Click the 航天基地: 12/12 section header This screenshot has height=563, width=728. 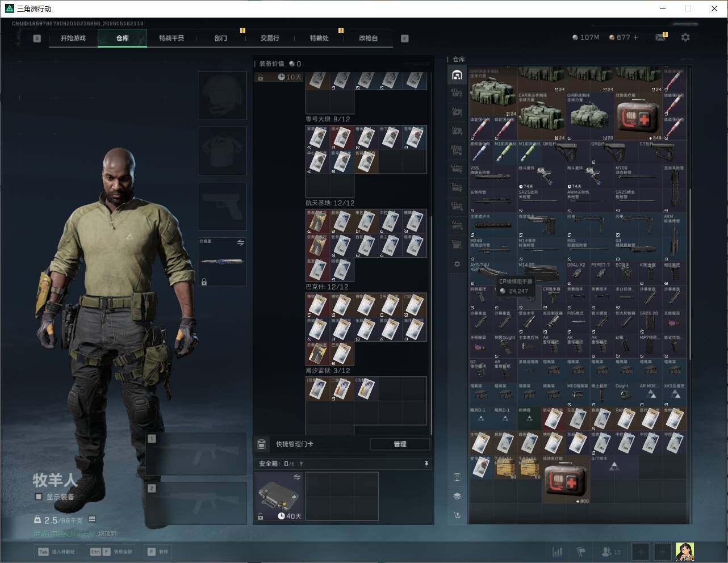click(x=330, y=203)
